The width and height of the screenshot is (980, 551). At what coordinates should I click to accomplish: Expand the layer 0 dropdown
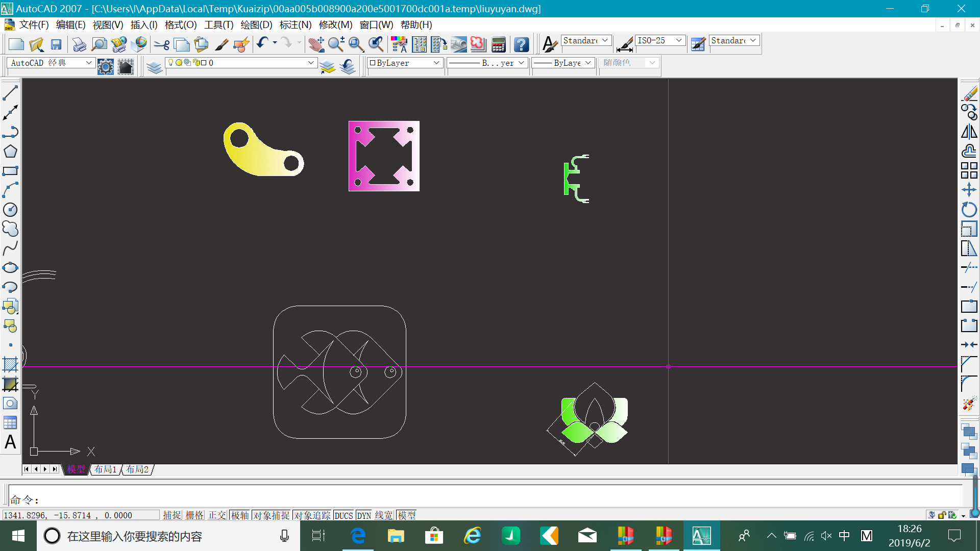[311, 63]
